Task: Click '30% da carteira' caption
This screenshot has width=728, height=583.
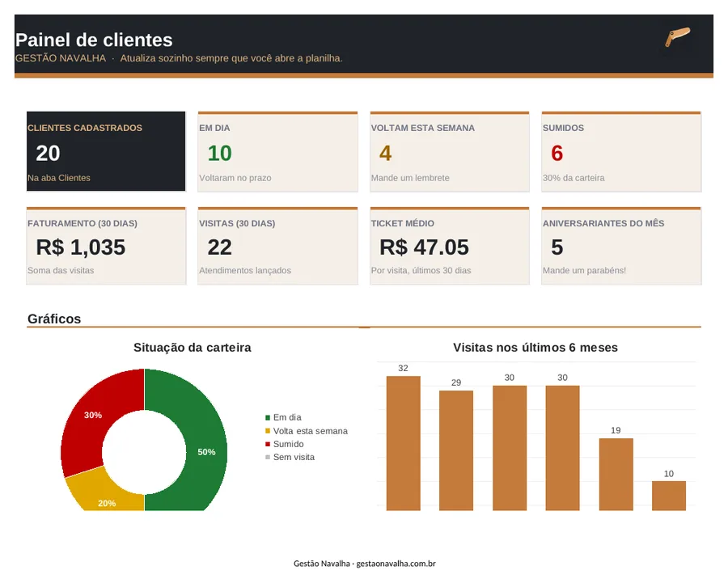Action: pyautogui.click(x=574, y=178)
